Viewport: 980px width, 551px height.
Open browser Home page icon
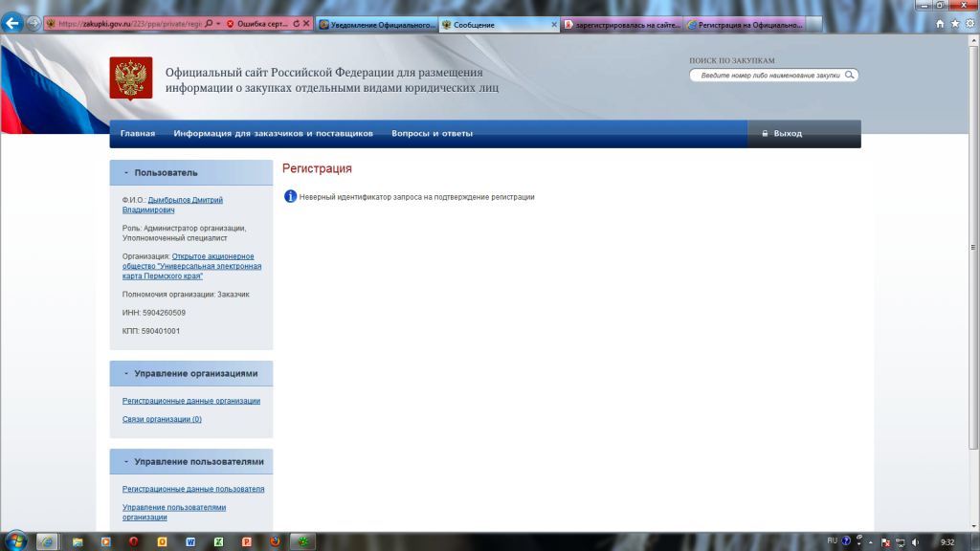940,24
